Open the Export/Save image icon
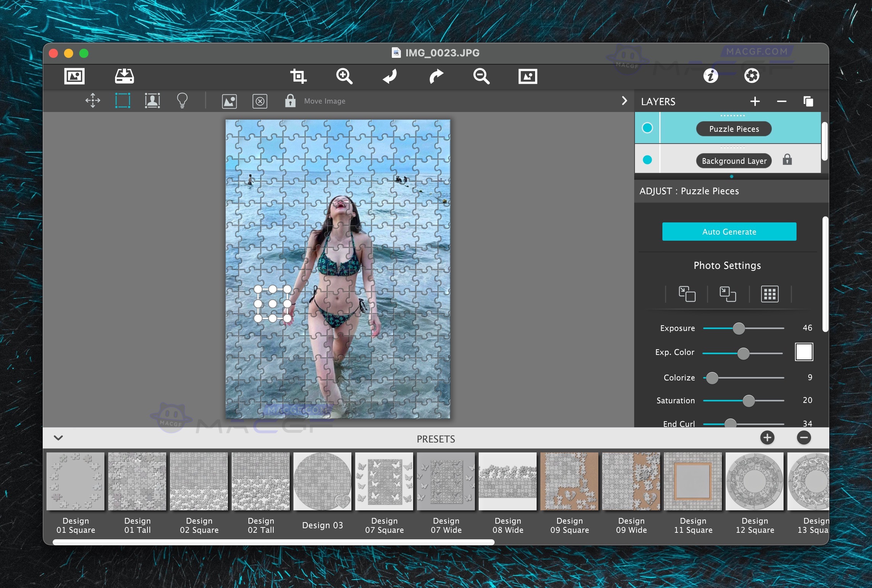The width and height of the screenshot is (872, 588). (x=124, y=76)
